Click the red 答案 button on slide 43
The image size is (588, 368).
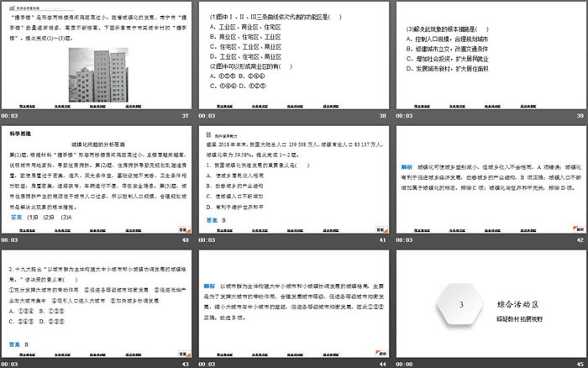click(x=182, y=354)
